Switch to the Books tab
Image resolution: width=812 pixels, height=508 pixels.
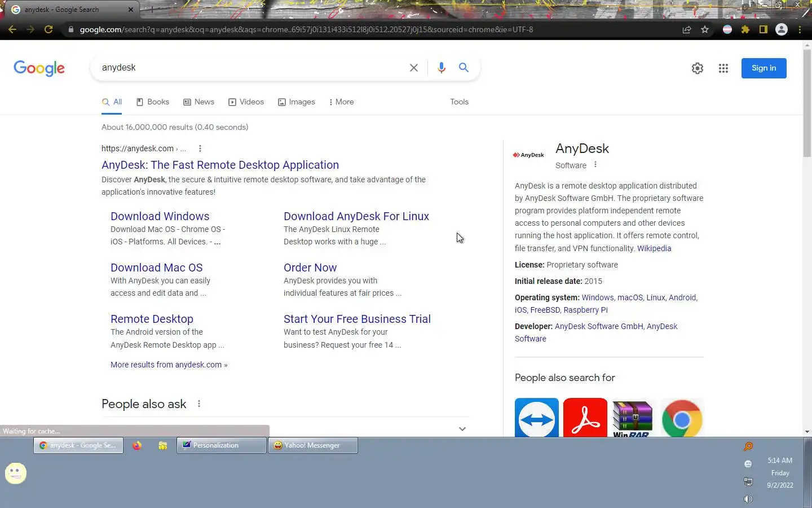(x=153, y=102)
